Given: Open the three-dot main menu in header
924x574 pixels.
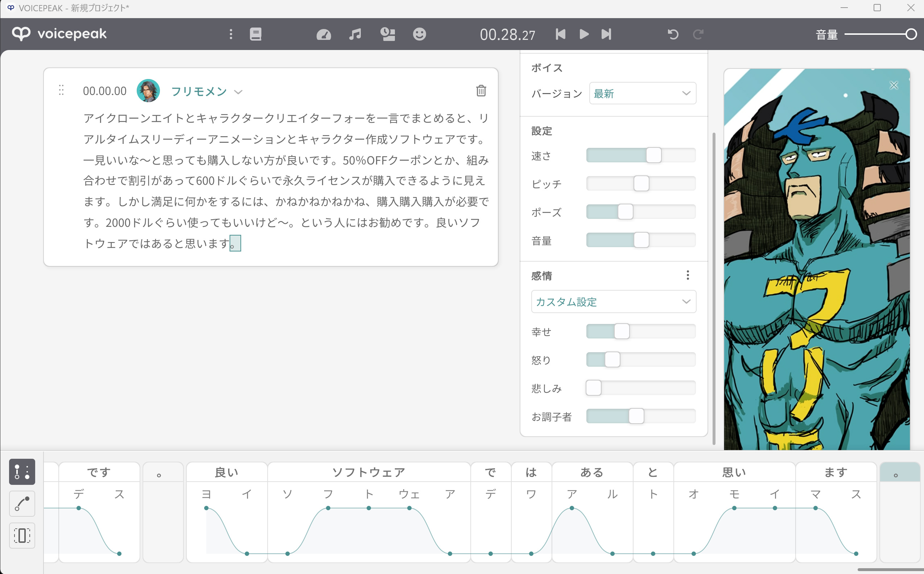Looking at the screenshot, I should (x=231, y=34).
